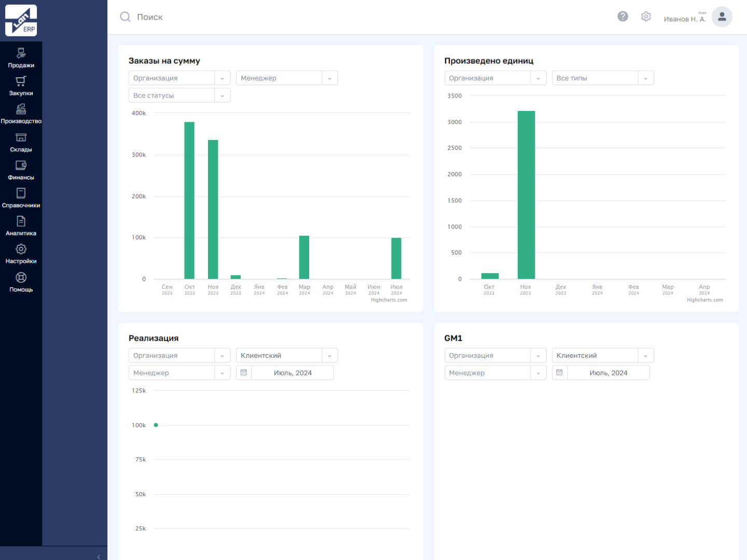Click the Сен 2023 label in Заказы на сумму

[x=167, y=289]
